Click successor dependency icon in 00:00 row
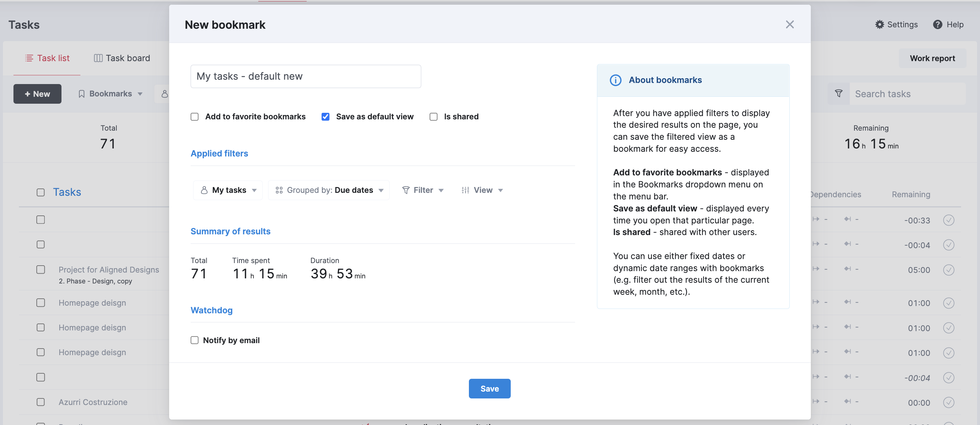 point(847,401)
